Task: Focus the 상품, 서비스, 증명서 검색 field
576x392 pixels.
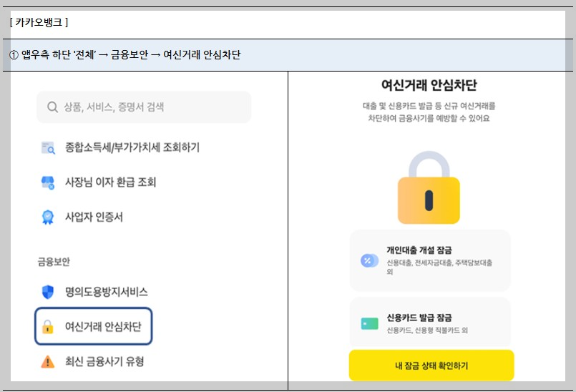Action: coord(144,107)
